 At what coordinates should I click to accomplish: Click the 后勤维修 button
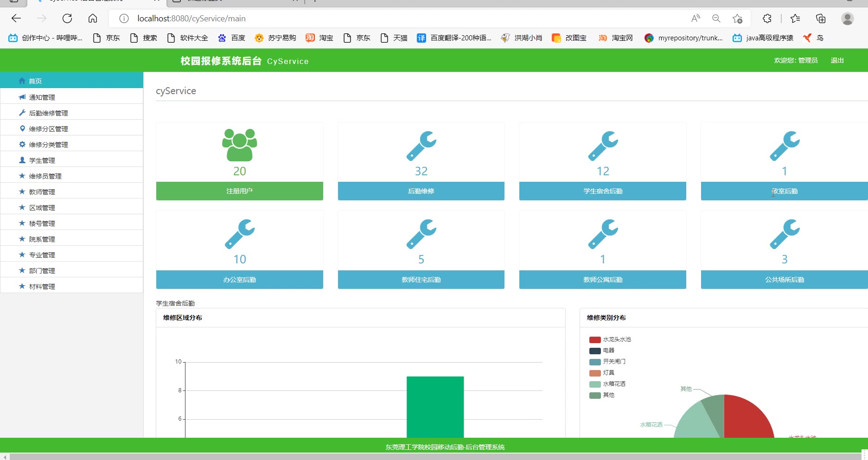421,191
